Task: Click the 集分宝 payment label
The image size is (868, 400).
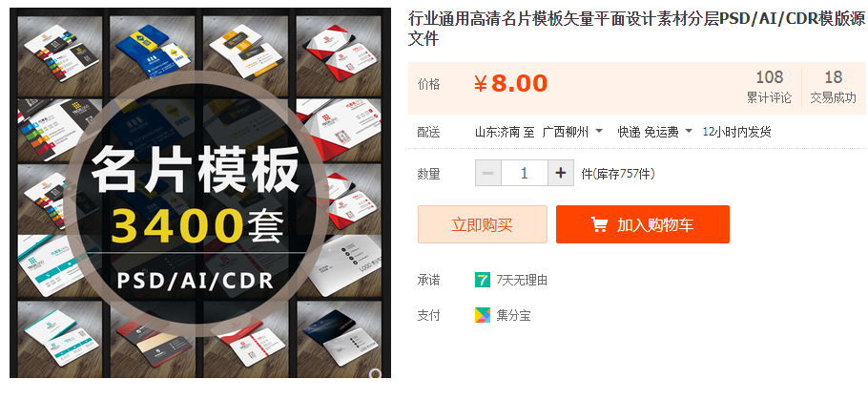Action: click(x=514, y=316)
